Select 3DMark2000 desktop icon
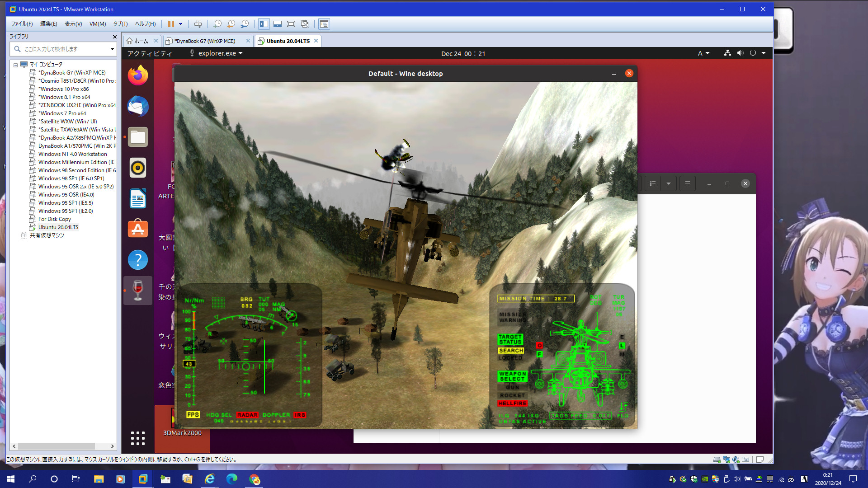This screenshot has width=868, height=488. (182, 428)
